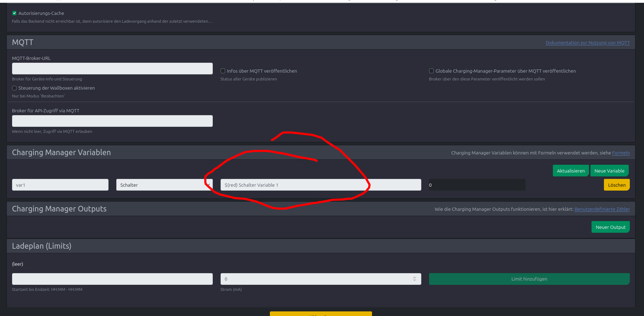Click Broker für API-Zugriff via MQTT field

click(x=112, y=121)
